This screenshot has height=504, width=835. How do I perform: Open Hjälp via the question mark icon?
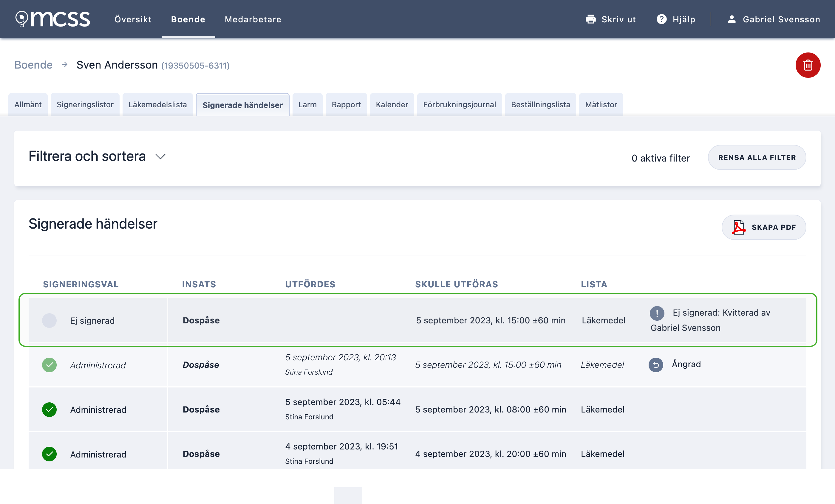pos(661,19)
